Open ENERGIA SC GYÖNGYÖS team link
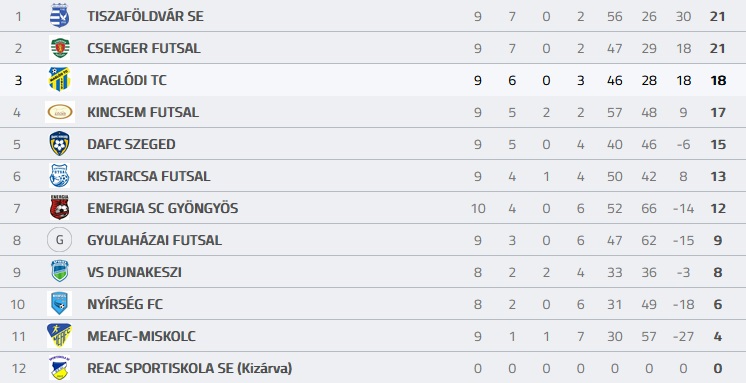Image resolution: width=746 pixels, height=383 pixels. (163, 208)
